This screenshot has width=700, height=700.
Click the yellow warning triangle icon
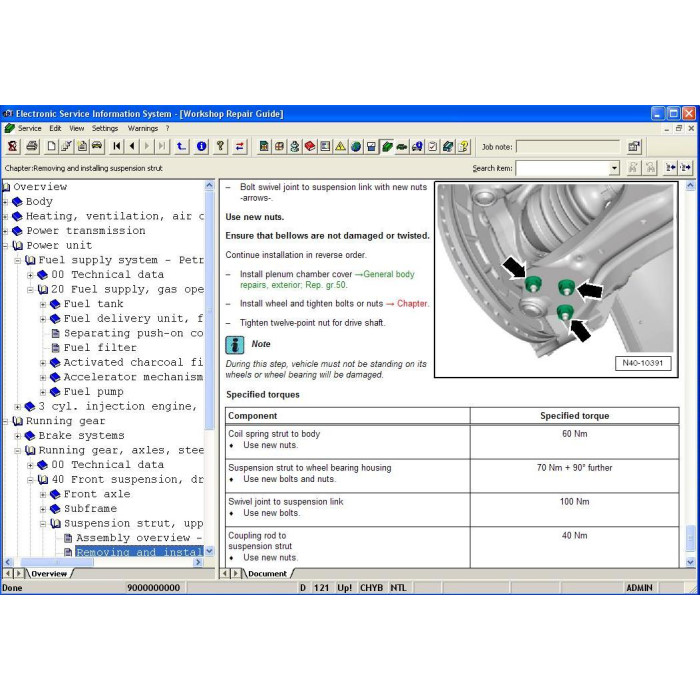click(x=340, y=146)
